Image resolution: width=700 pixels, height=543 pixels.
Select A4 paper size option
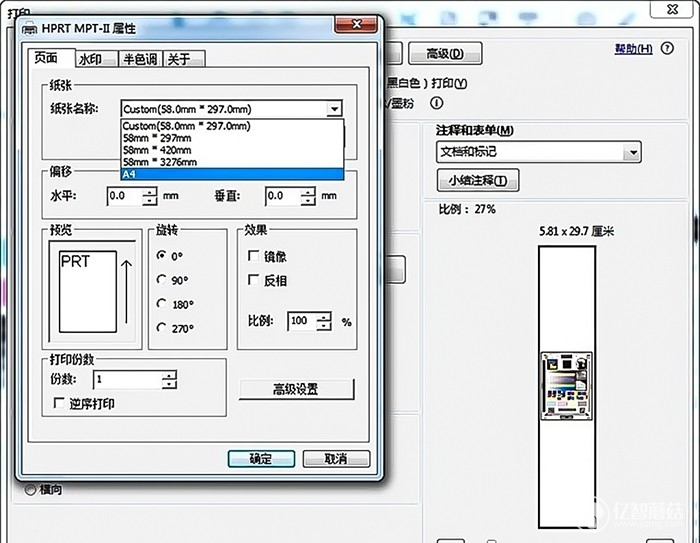[x=232, y=174]
